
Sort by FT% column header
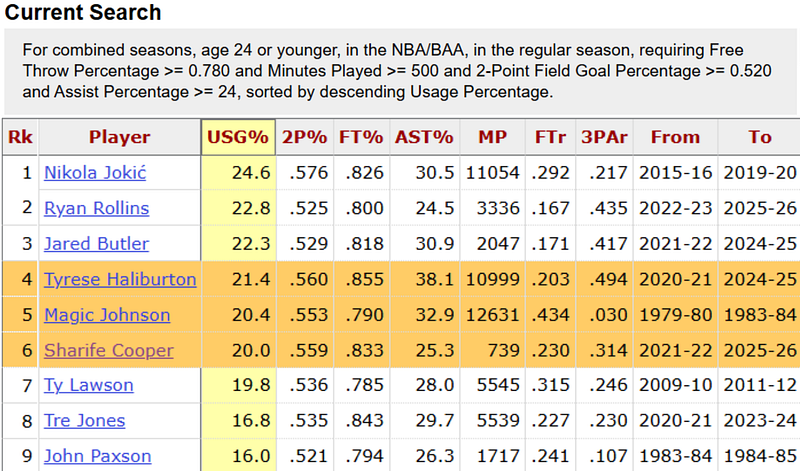361,137
